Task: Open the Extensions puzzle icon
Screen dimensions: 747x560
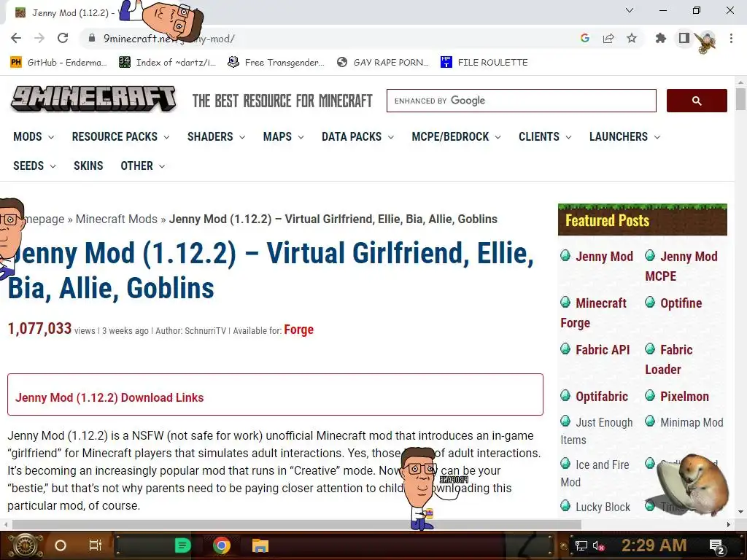Action: (661, 38)
